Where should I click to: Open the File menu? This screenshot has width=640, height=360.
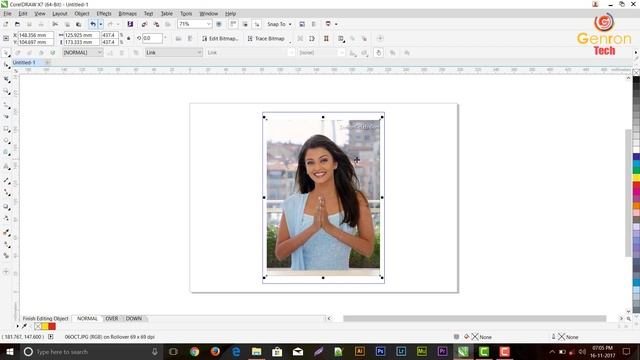coord(7,13)
